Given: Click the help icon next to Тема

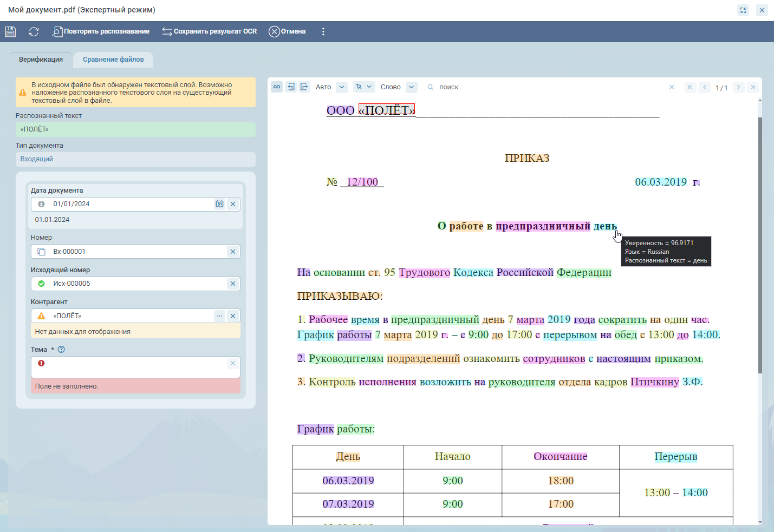Looking at the screenshot, I should point(61,350).
